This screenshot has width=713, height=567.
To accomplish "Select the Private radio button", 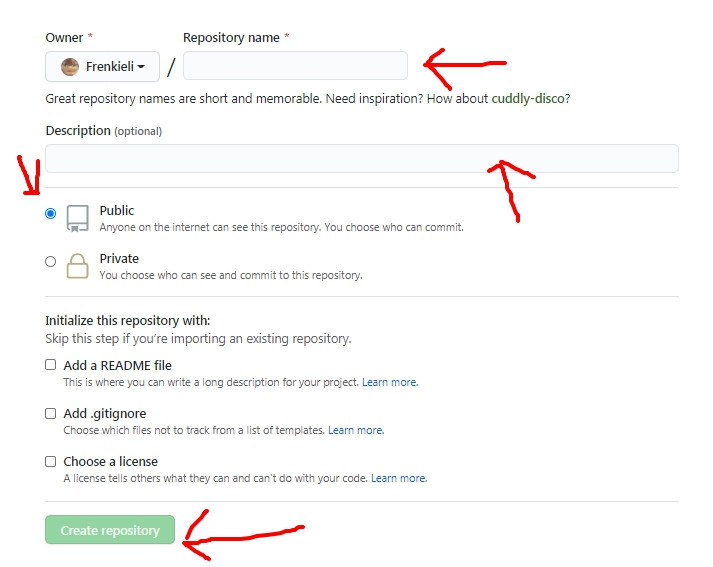I will 50,261.
